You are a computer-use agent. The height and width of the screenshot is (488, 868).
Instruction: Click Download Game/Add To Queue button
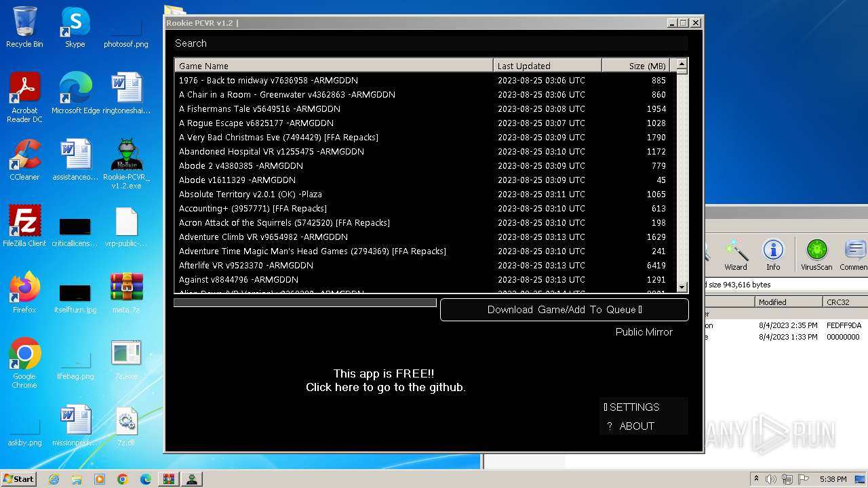pyautogui.click(x=564, y=310)
